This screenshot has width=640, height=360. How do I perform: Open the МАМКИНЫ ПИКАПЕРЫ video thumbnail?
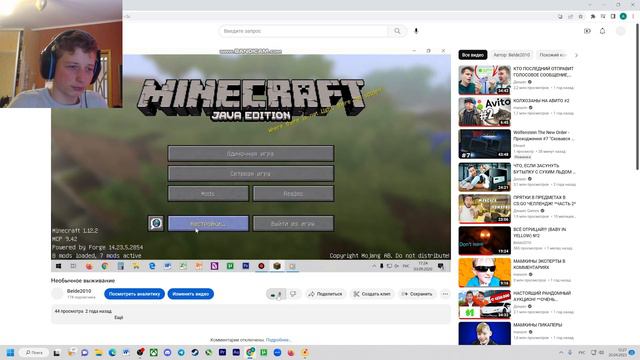pyautogui.click(x=484, y=333)
